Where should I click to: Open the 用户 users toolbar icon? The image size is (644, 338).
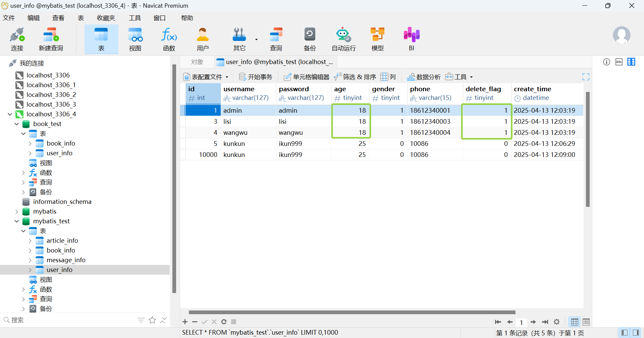pyautogui.click(x=203, y=40)
